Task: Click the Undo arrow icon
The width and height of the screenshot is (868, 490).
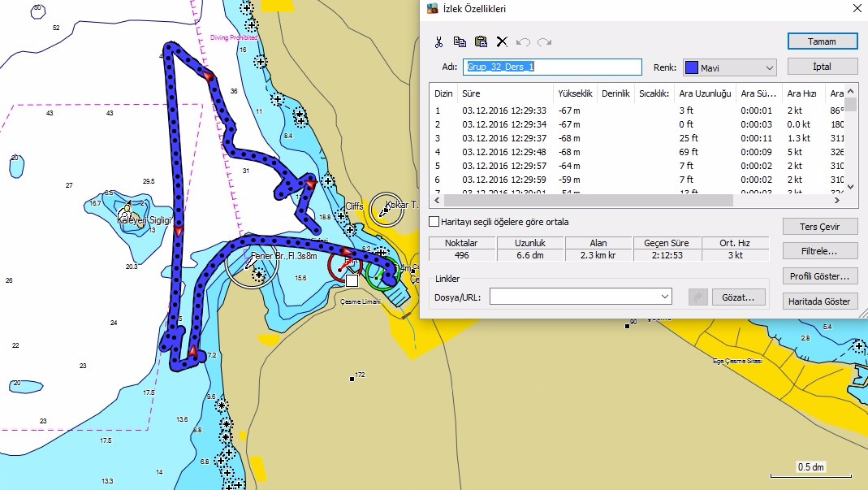Action: (x=523, y=42)
